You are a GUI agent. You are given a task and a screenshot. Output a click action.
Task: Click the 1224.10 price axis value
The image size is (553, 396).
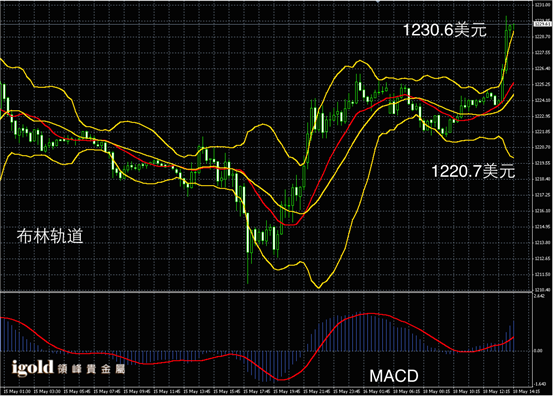[542, 100]
